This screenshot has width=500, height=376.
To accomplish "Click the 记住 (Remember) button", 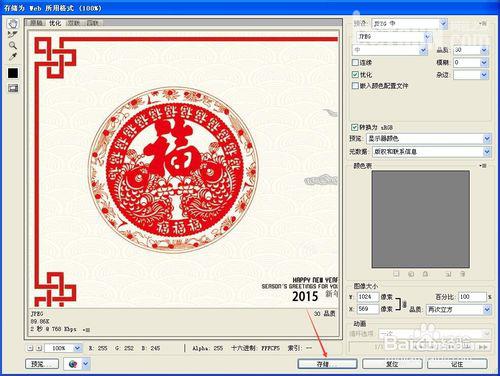I will (x=457, y=364).
